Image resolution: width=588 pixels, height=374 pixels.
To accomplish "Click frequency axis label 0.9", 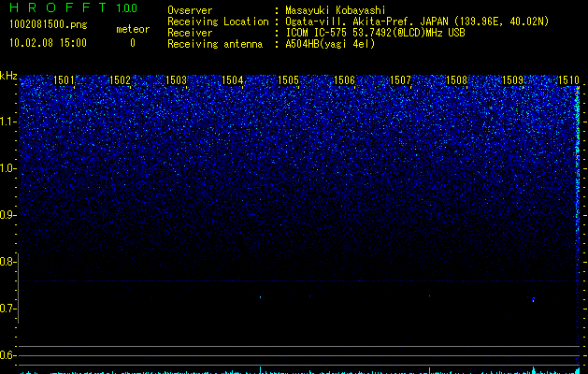I will click(x=7, y=215).
